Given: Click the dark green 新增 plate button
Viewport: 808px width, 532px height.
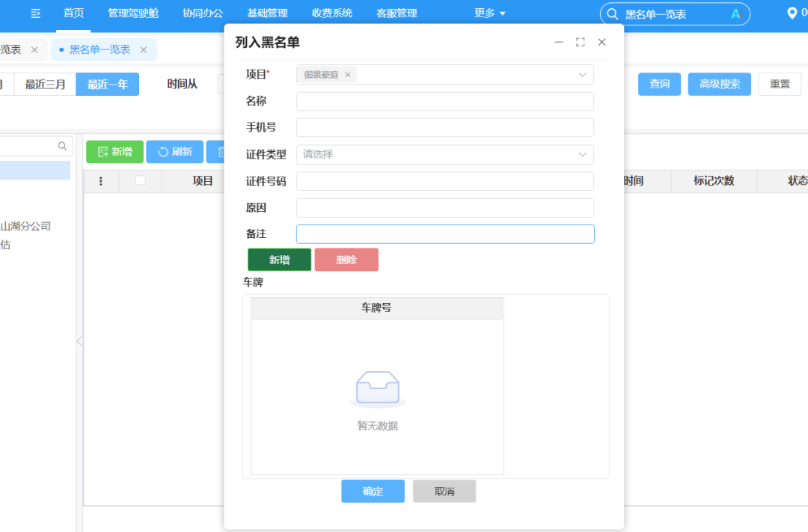Looking at the screenshot, I should [279, 260].
